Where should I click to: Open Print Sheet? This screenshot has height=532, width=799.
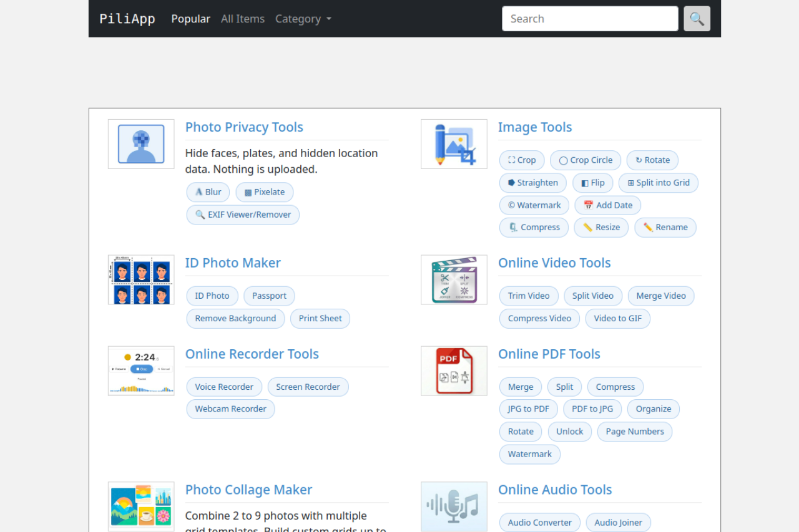tap(320, 319)
